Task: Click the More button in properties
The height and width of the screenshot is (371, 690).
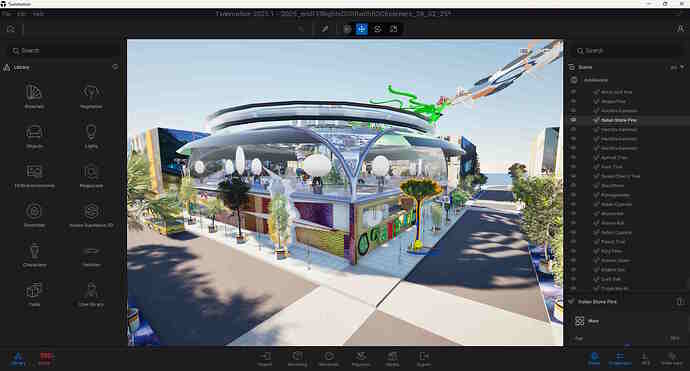Action: [587, 321]
